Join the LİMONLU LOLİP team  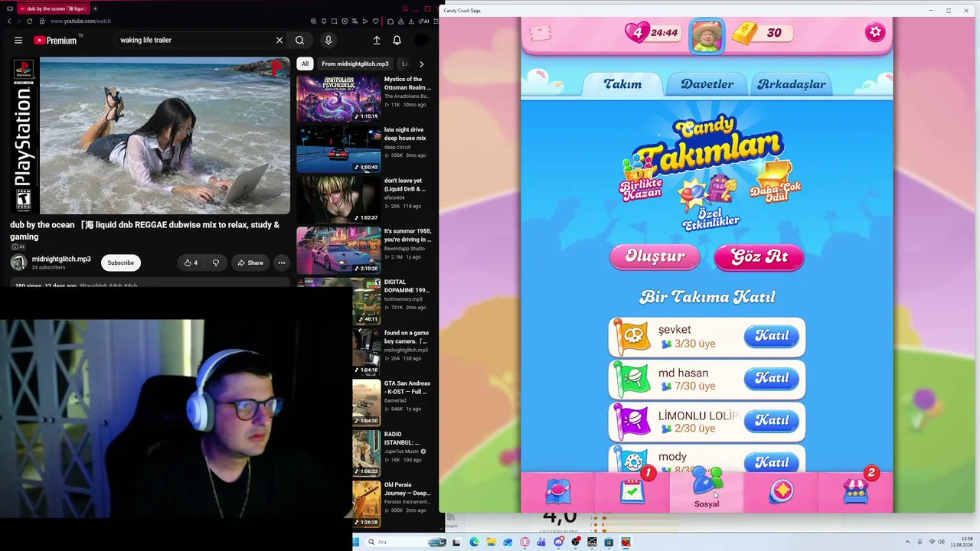[772, 420]
